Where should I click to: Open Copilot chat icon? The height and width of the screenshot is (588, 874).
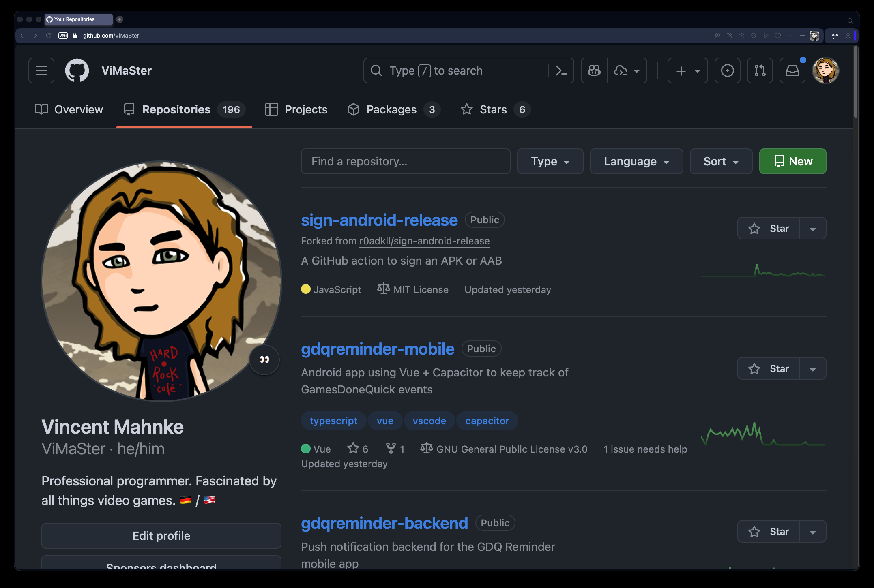coord(594,71)
